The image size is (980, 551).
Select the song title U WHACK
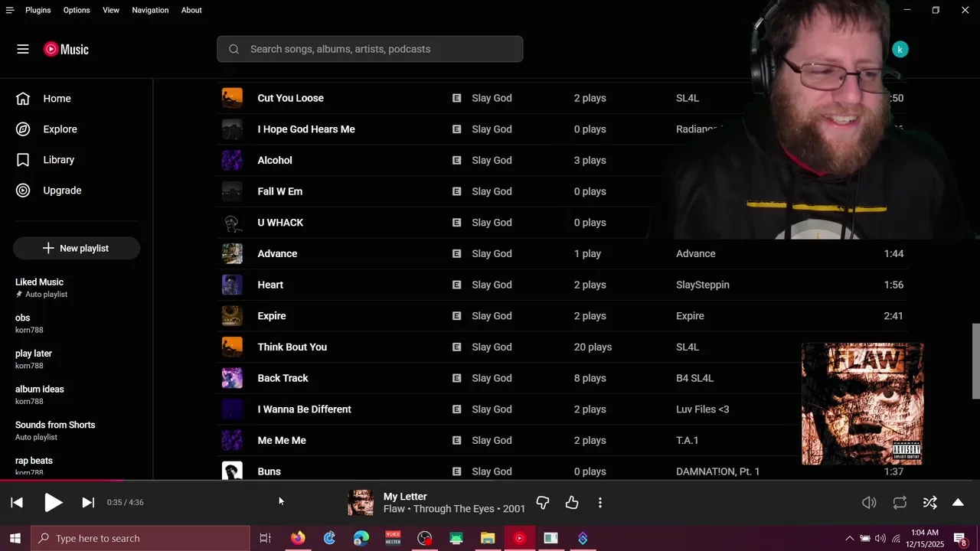tap(280, 223)
